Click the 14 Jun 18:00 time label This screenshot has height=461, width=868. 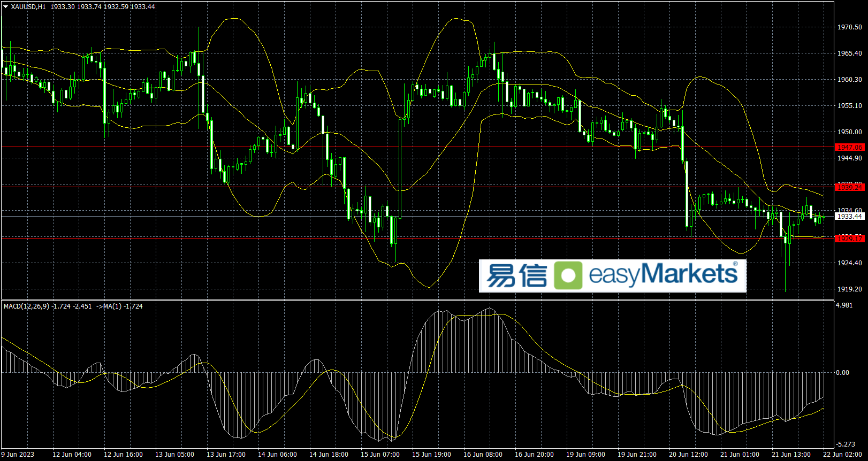pos(329,455)
